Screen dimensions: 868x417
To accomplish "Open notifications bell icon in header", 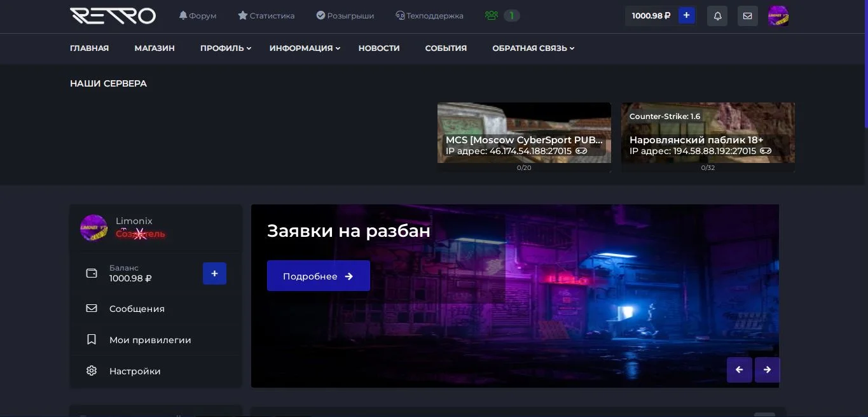I will click(717, 16).
